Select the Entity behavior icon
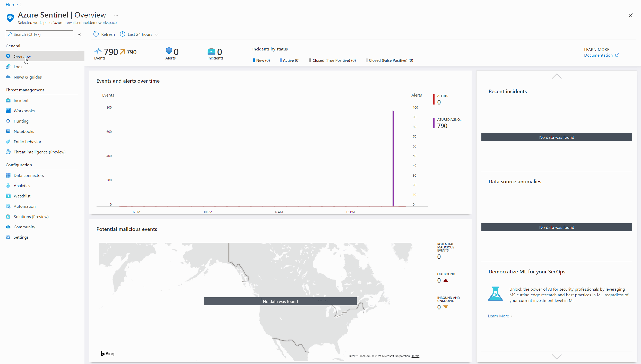Screen dimensions: 641x364 8,141
